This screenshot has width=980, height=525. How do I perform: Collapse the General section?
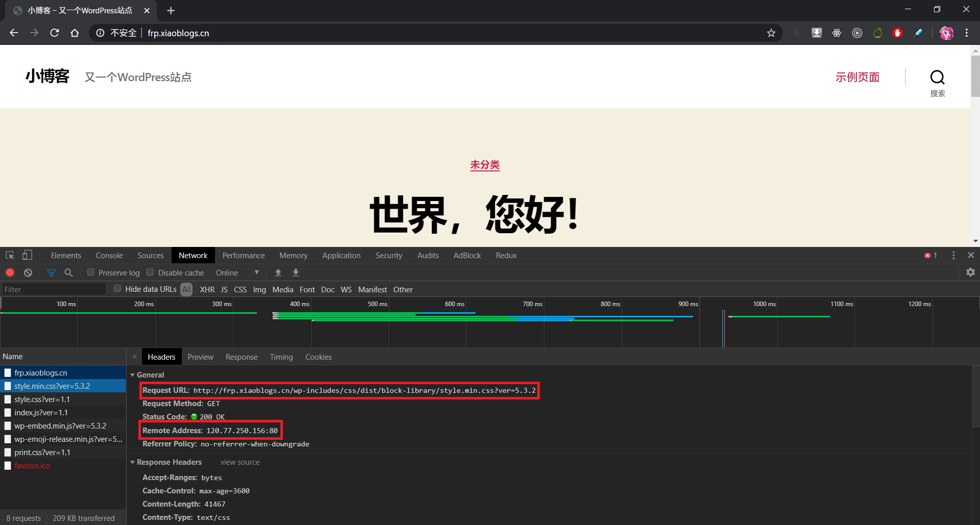pos(133,375)
